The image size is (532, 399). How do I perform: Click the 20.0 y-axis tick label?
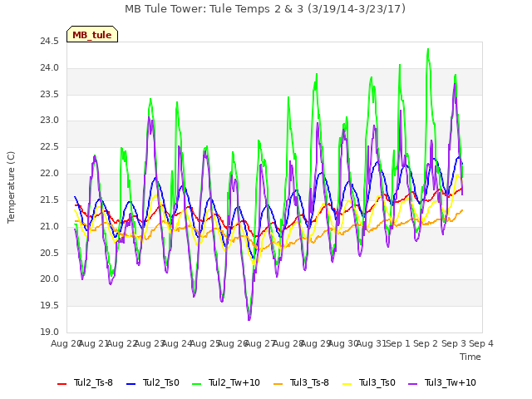pyautogui.click(x=50, y=279)
